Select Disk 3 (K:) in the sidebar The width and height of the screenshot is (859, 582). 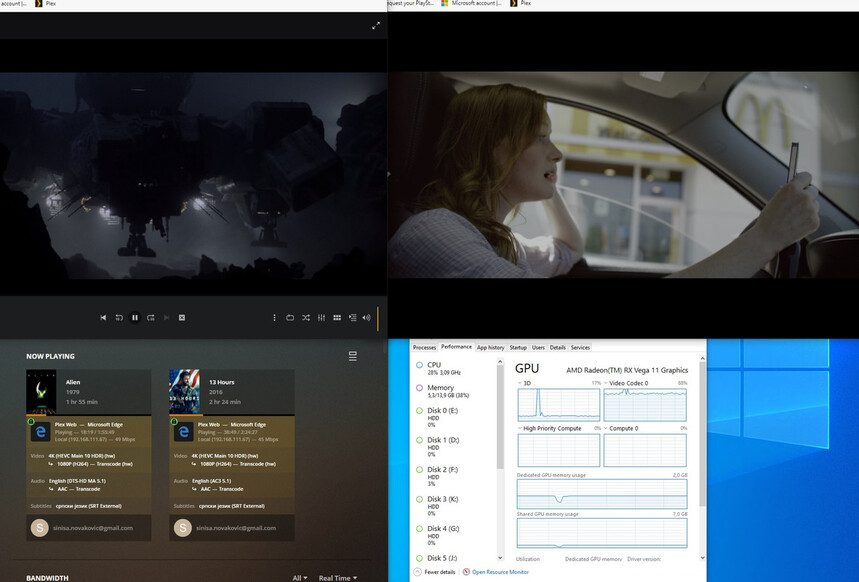455,506
